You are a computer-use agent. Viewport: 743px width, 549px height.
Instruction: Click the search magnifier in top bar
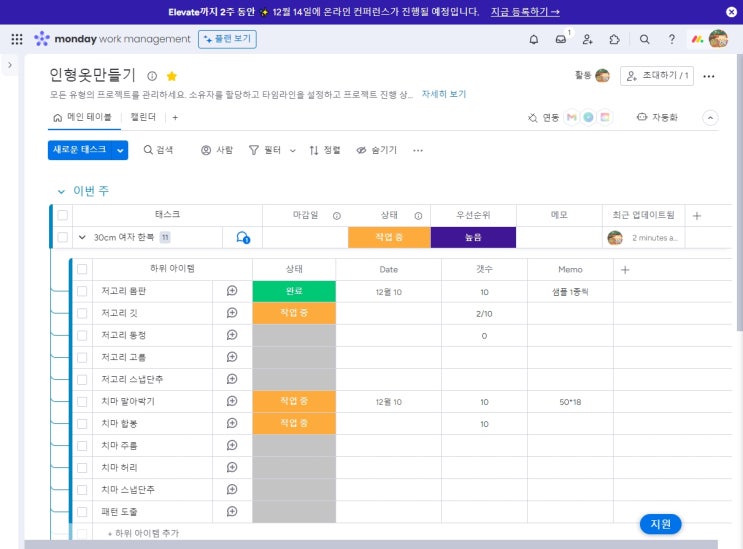(644, 39)
